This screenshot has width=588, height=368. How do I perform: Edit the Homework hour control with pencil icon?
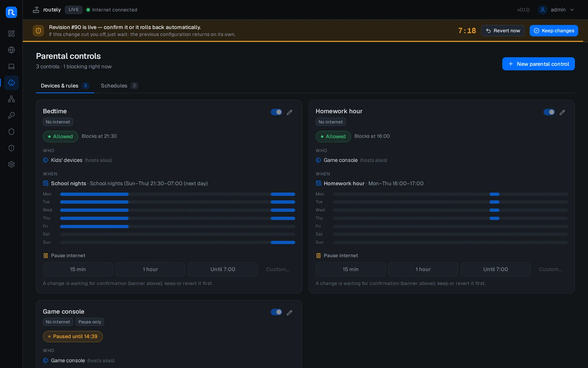562,112
